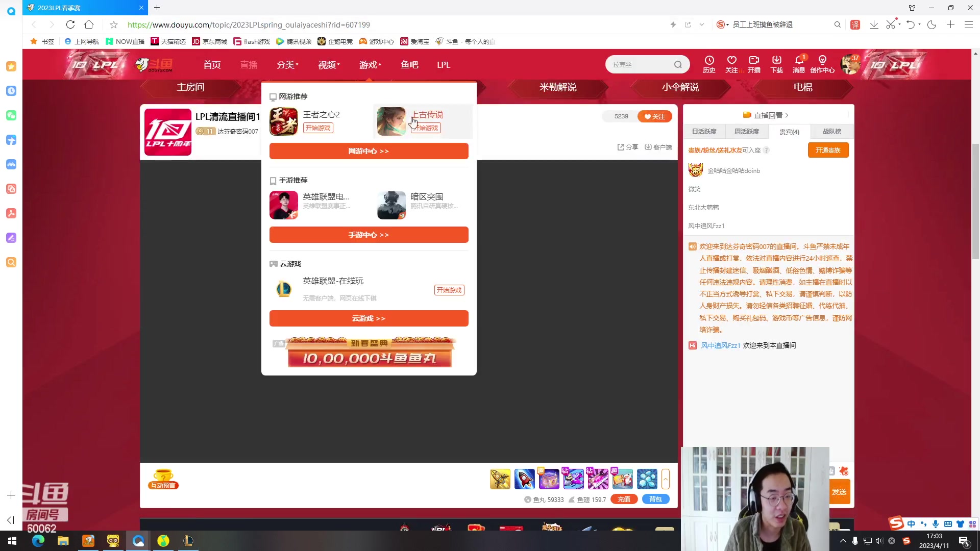Viewport: 980px width, 551px height.
Task: Toggle browser night mode moon icon
Action: [x=932, y=24]
